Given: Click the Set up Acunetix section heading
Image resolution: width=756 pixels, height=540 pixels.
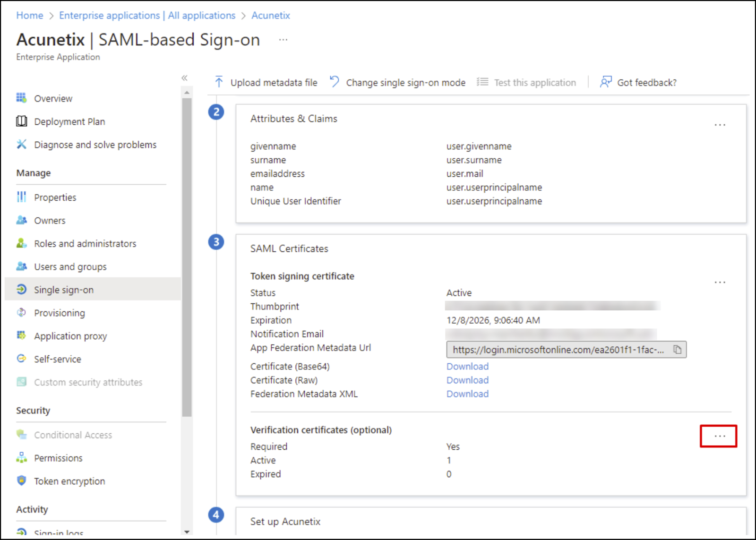Looking at the screenshot, I should [285, 521].
